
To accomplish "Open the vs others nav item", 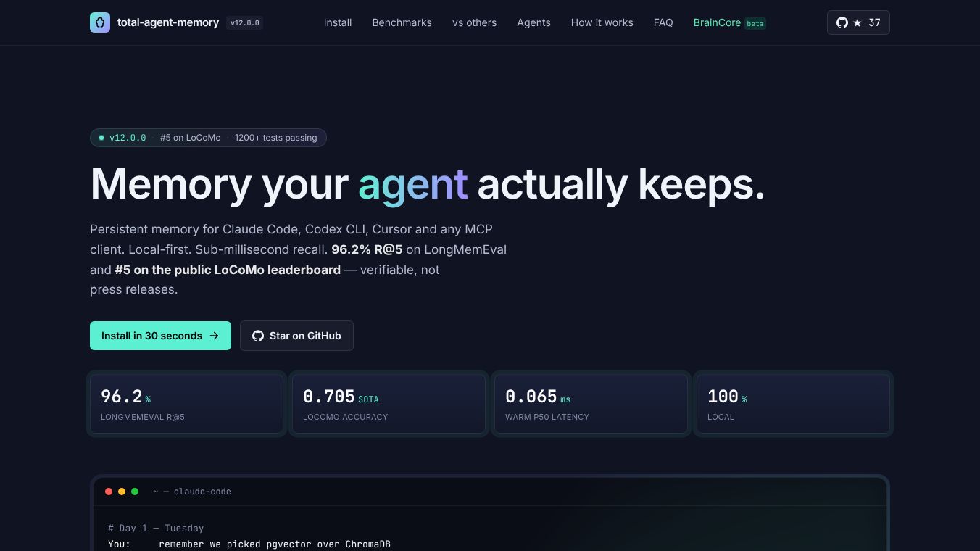I will 474,22.
